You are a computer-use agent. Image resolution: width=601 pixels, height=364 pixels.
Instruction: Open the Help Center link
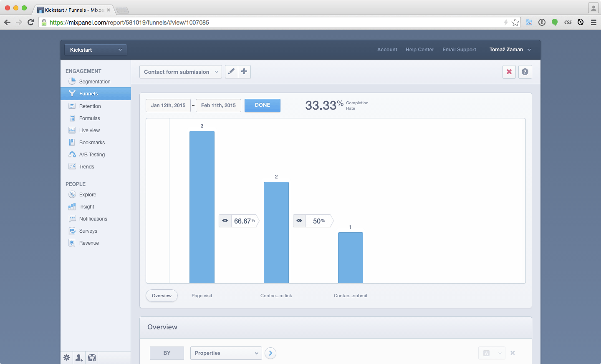pos(420,50)
